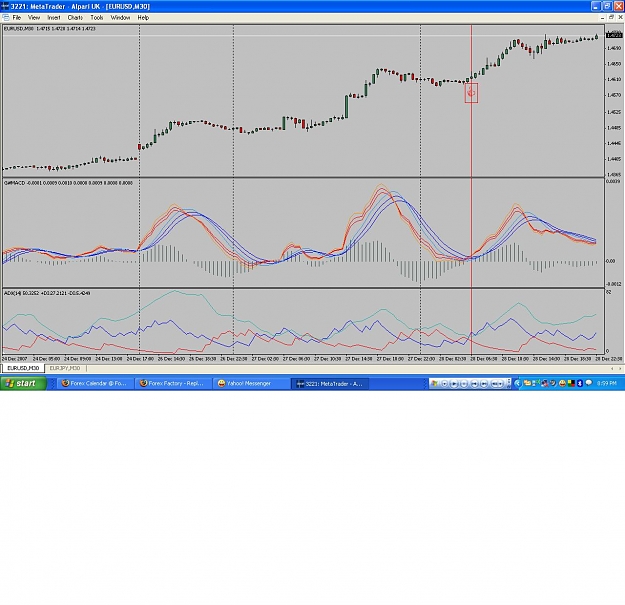Click the media toolbar play button
This screenshot has width=625, height=605.
(x=454, y=383)
